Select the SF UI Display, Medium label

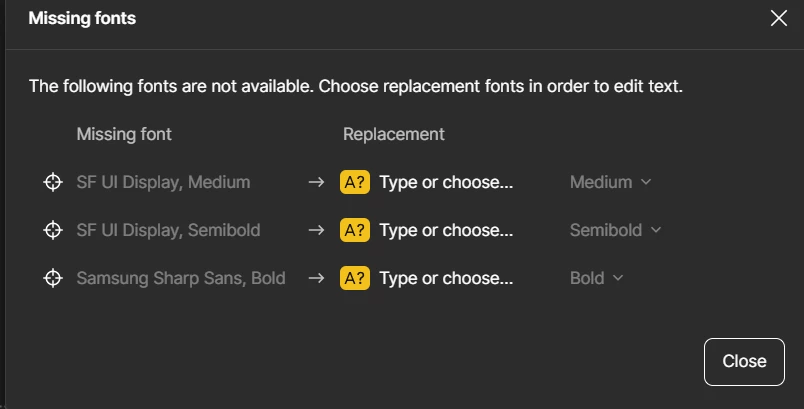(164, 182)
